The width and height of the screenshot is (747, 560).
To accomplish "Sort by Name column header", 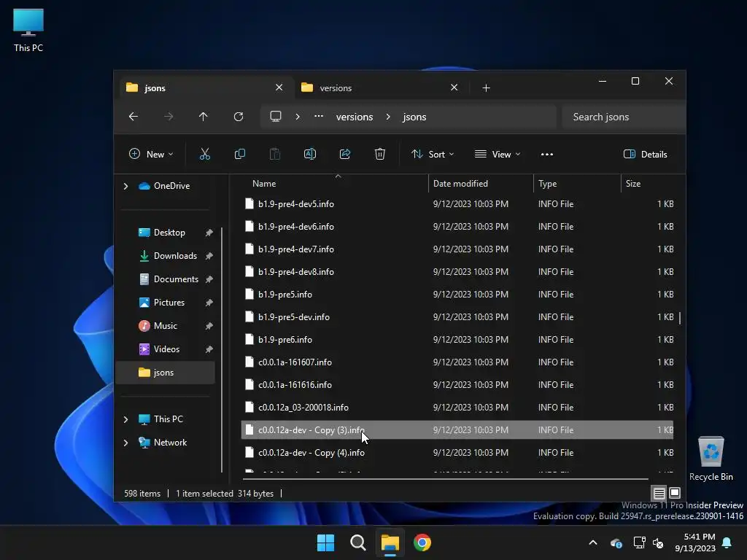I will 335,183.
